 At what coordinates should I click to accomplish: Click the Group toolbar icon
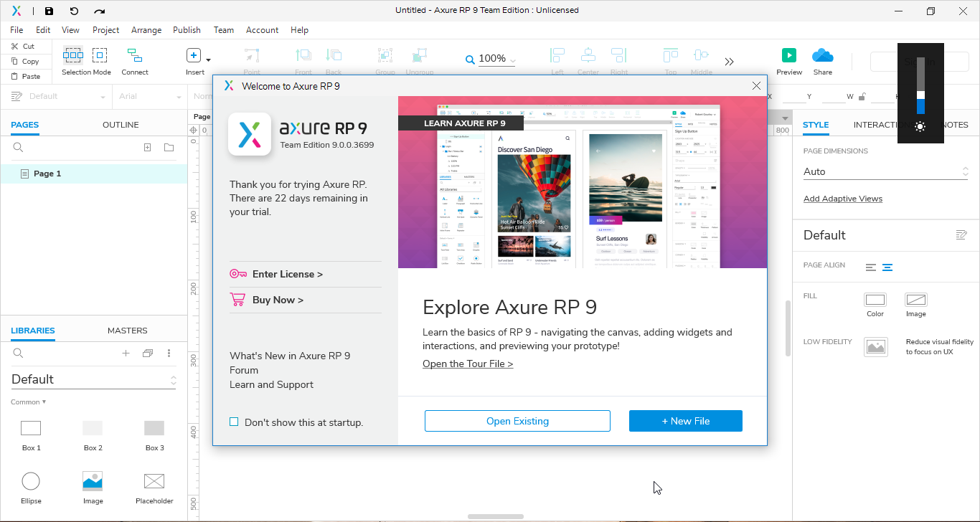coord(385,55)
